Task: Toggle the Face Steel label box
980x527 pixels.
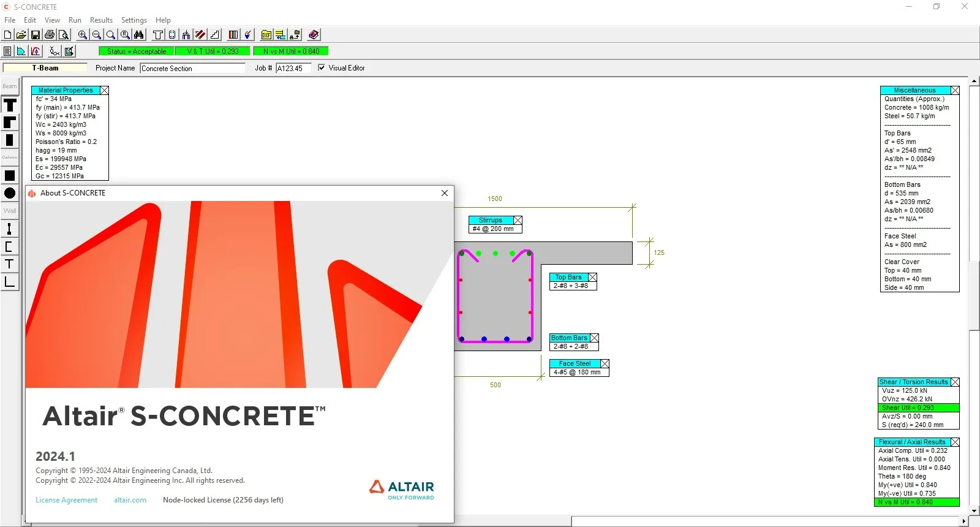Action: 605,363
